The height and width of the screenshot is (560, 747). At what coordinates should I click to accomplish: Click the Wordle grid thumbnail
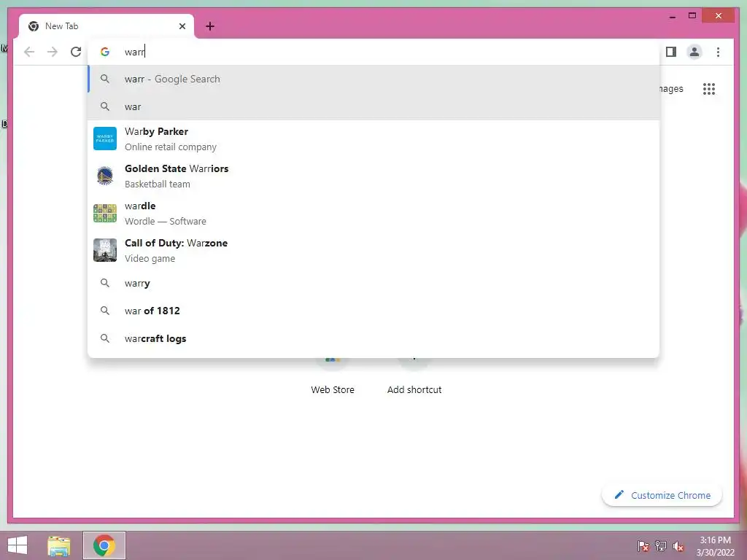click(105, 214)
